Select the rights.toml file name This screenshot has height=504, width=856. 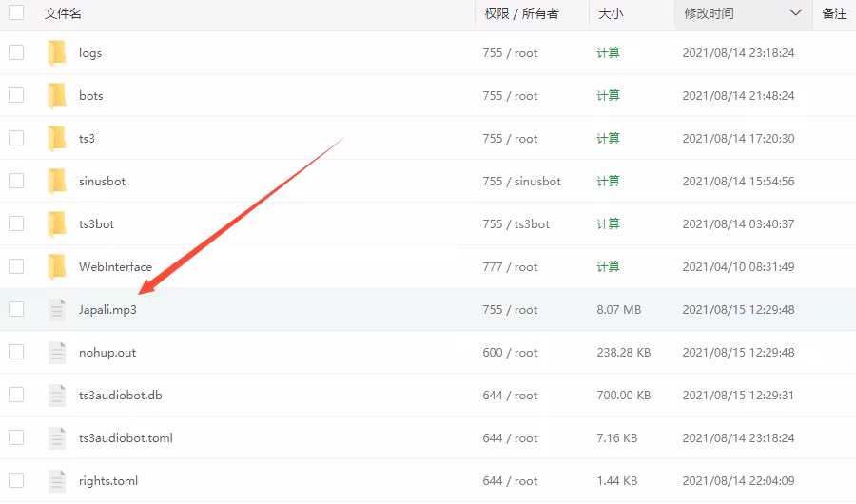pos(108,481)
